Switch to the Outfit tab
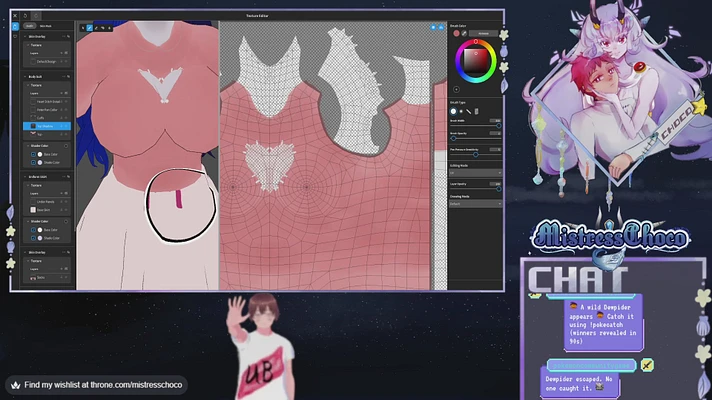 click(x=30, y=26)
